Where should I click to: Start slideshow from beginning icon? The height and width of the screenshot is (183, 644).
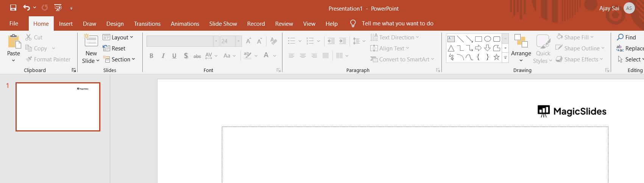click(58, 8)
